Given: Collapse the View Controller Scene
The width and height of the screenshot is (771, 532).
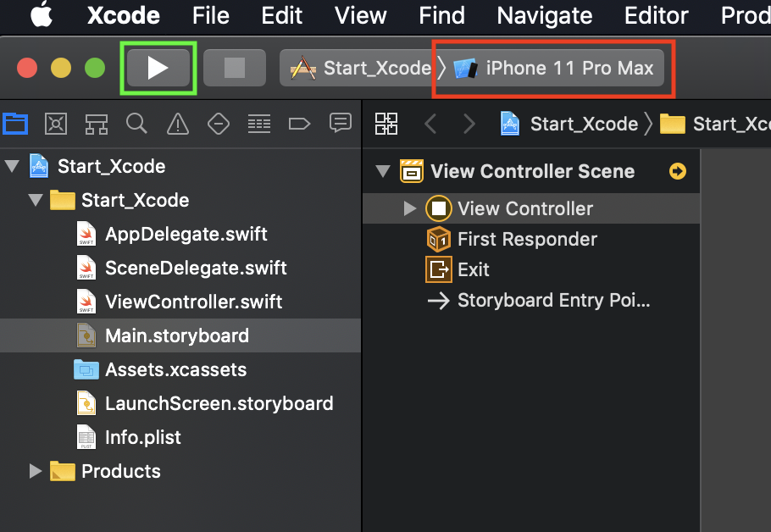Looking at the screenshot, I should click(383, 171).
